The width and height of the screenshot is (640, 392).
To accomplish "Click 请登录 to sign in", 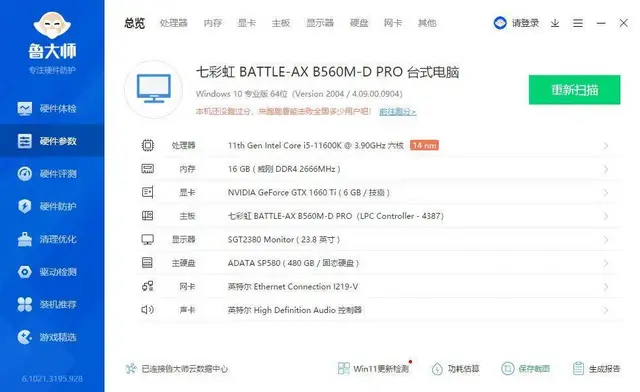I will (x=525, y=23).
